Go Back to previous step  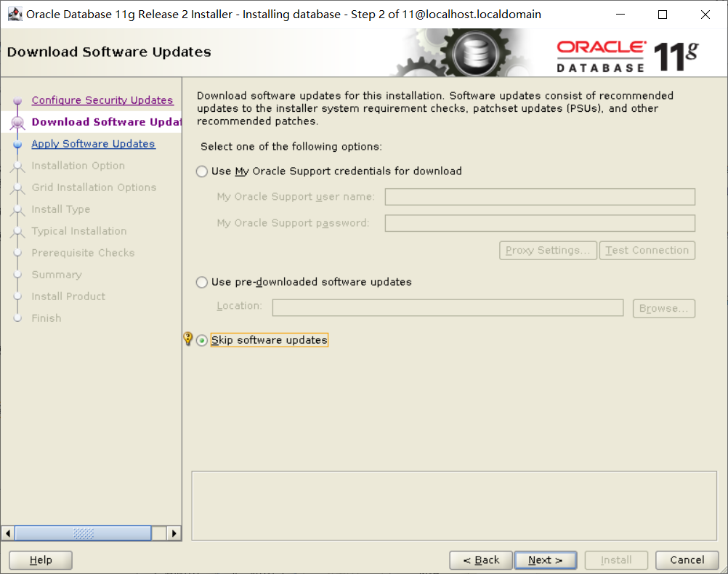481,560
